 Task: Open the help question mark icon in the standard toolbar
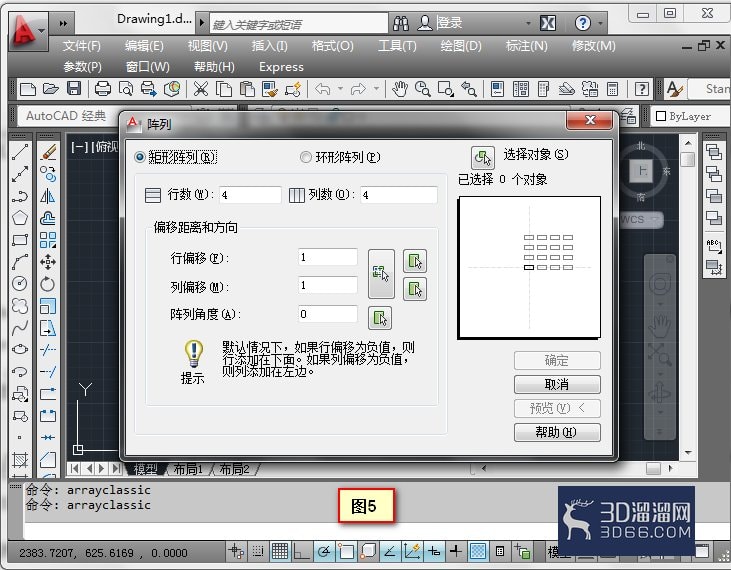641,89
